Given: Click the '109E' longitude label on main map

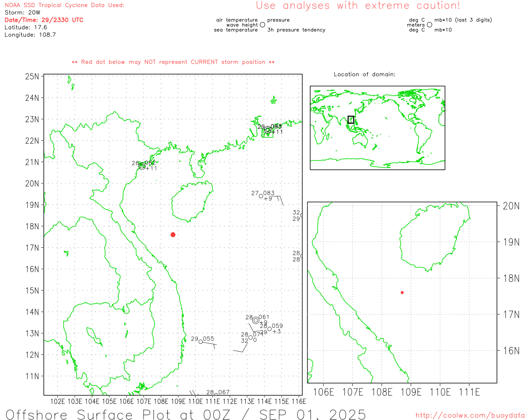Looking at the screenshot, I should tap(178, 402).
